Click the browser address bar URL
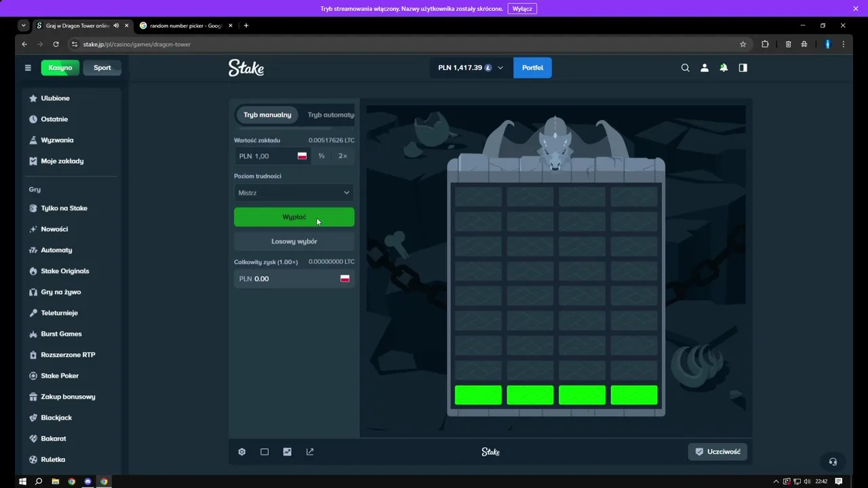The height and width of the screenshot is (488, 868). tap(136, 44)
